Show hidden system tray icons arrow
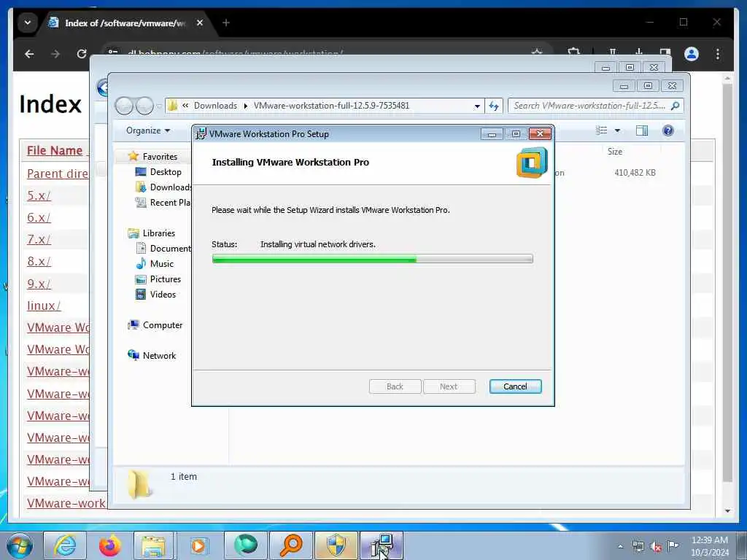This screenshot has width=747, height=560. click(620, 547)
